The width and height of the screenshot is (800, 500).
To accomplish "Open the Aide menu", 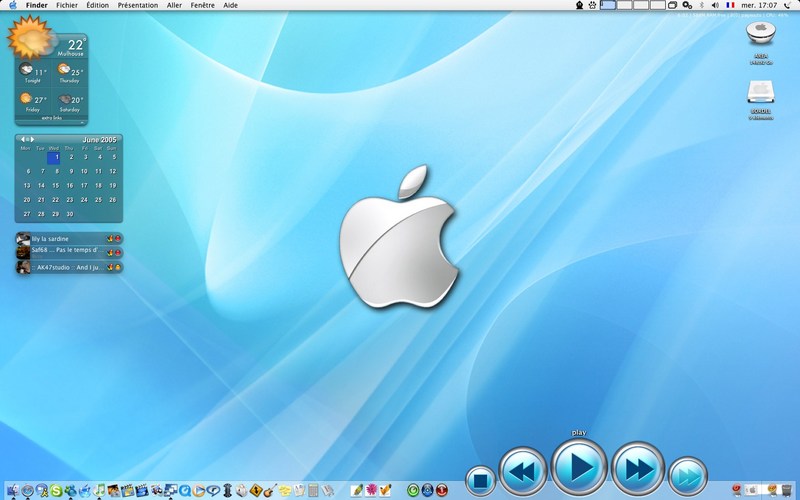I will [x=231, y=5].
